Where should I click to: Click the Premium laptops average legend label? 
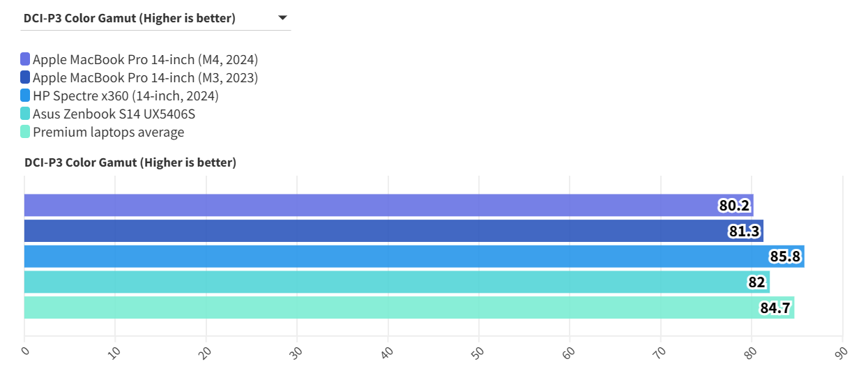pos(108,132)
